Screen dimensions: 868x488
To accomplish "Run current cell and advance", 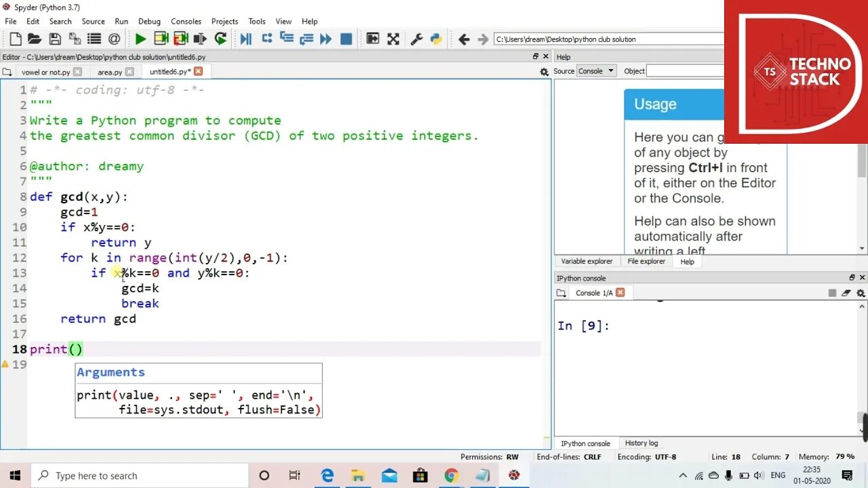I will pyautogui.click(x=180, y=39).
